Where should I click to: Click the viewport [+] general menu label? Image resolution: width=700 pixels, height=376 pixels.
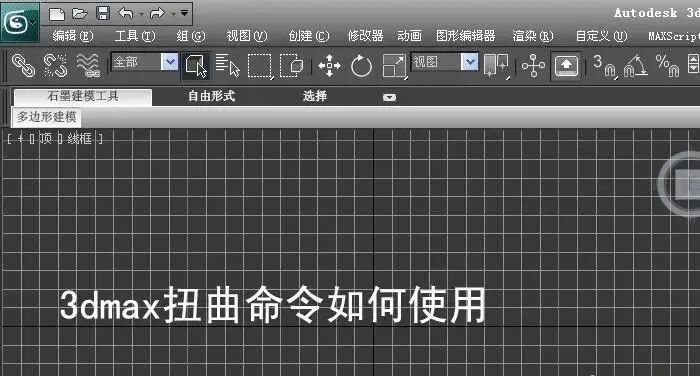20,139
